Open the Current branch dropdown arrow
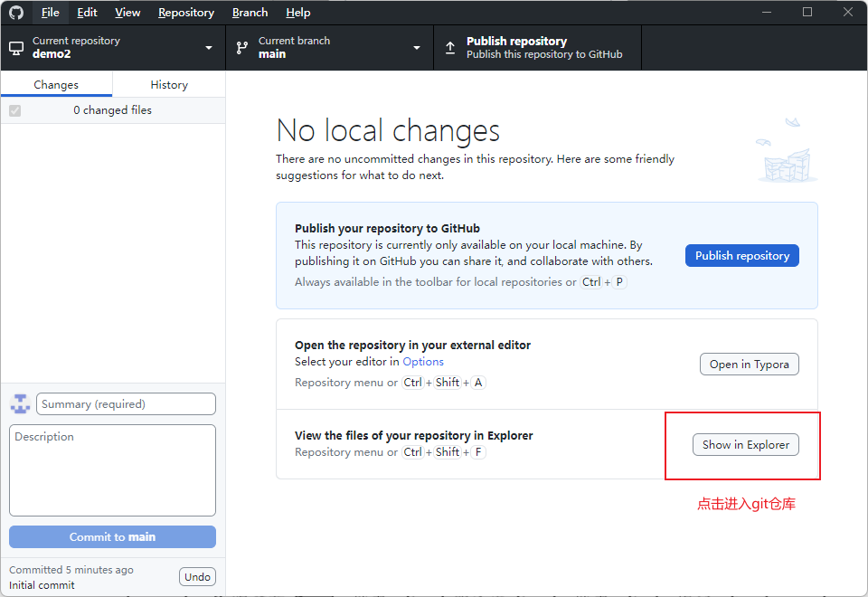This screenshot has height=597, width=868. point(417,48)
